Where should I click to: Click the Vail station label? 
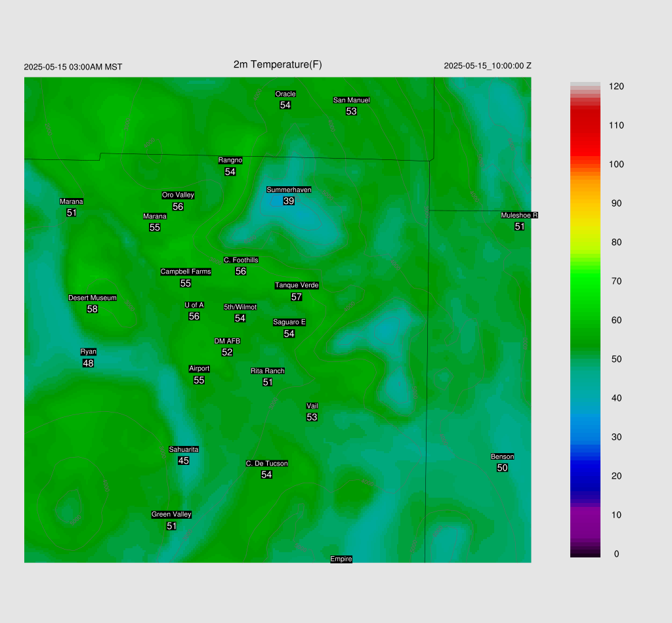tap(312, 406)
